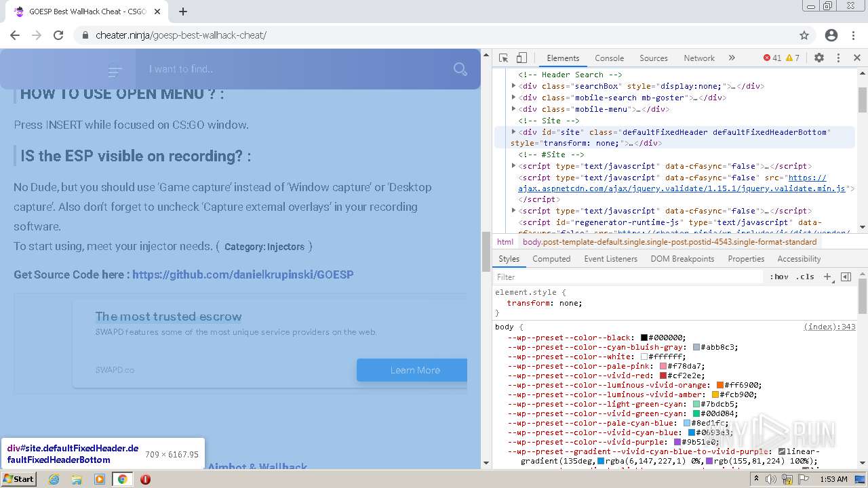
Task: Open the GOESP GitHub source code link
Action: (x=243, y=274)
